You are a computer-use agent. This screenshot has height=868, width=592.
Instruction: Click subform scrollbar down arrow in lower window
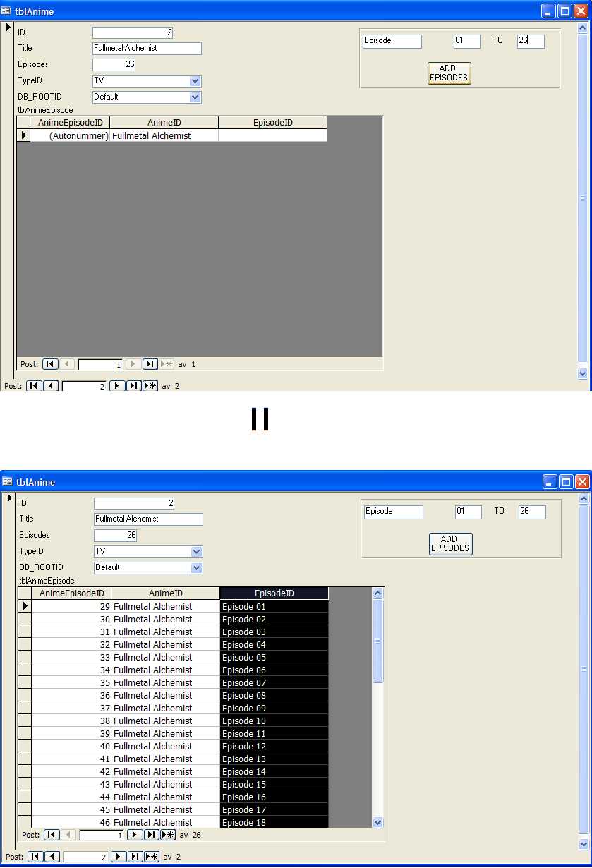tap(377, 822)
